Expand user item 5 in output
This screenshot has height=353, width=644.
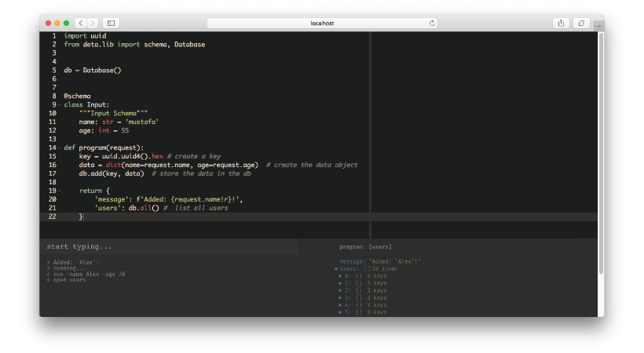pos(340,312)
